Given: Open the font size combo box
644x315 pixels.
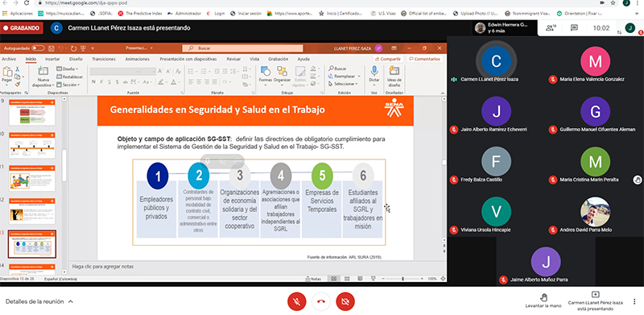Looking at the screenshot, I should pyautogui.click(x=148, y=71).
